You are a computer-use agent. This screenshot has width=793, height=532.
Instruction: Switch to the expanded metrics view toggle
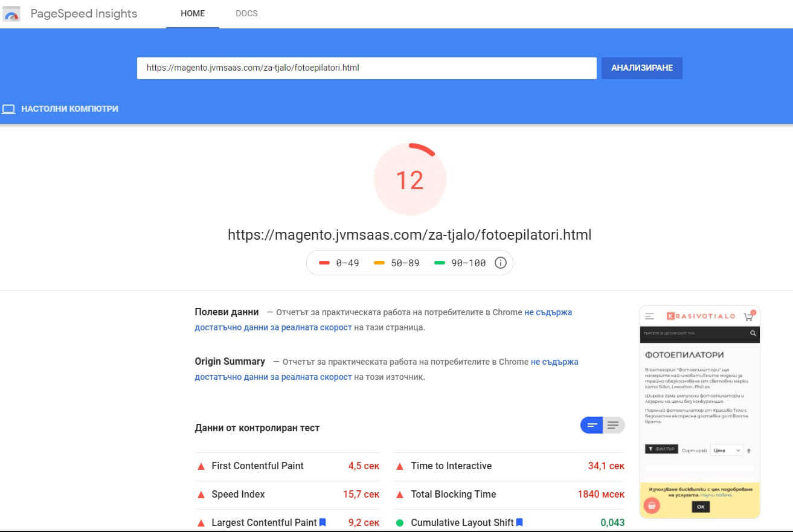613,425
